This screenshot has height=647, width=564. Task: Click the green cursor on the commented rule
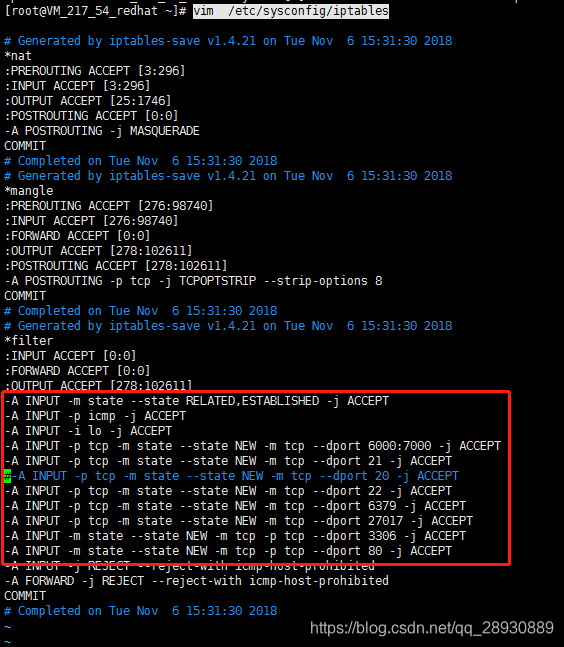coord(7,476)
